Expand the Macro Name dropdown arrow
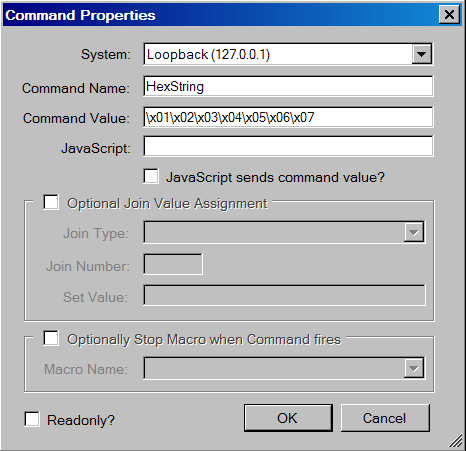 coord(414,368)
